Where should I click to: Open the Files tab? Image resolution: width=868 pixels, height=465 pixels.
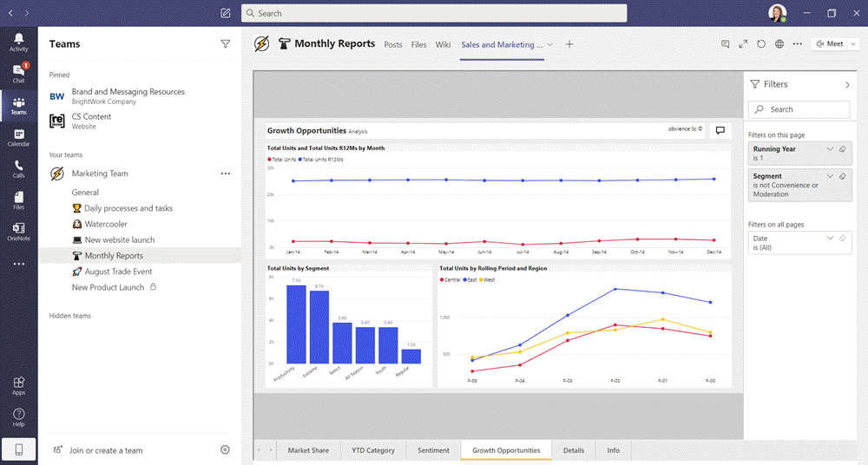click(418, 44)
